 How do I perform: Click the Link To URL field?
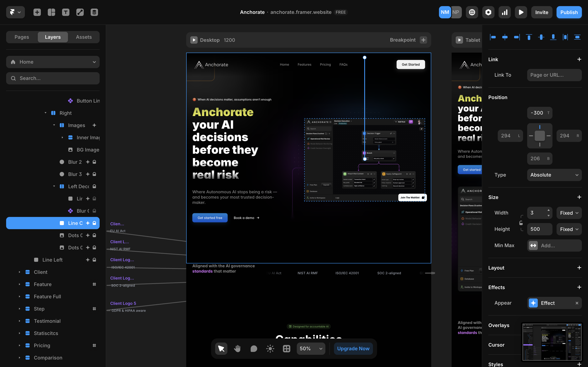click(x=554, y=75)
